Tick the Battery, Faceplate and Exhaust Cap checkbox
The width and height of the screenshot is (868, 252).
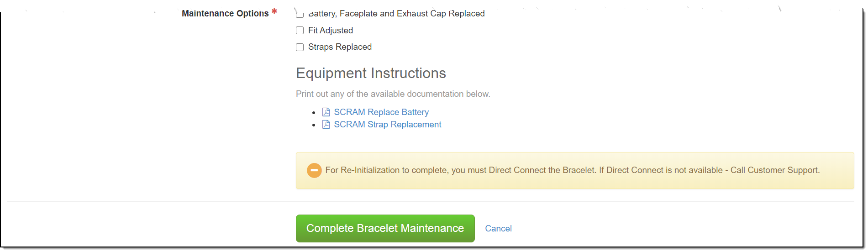tap(300, 15)
